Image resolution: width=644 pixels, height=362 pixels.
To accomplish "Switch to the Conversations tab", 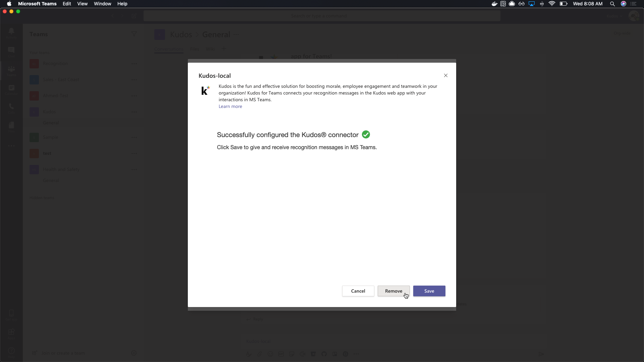I will click(169, 49).
